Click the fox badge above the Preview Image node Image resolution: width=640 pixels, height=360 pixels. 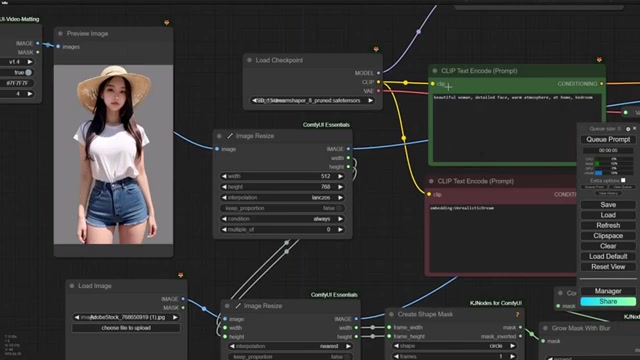point(167,22)
